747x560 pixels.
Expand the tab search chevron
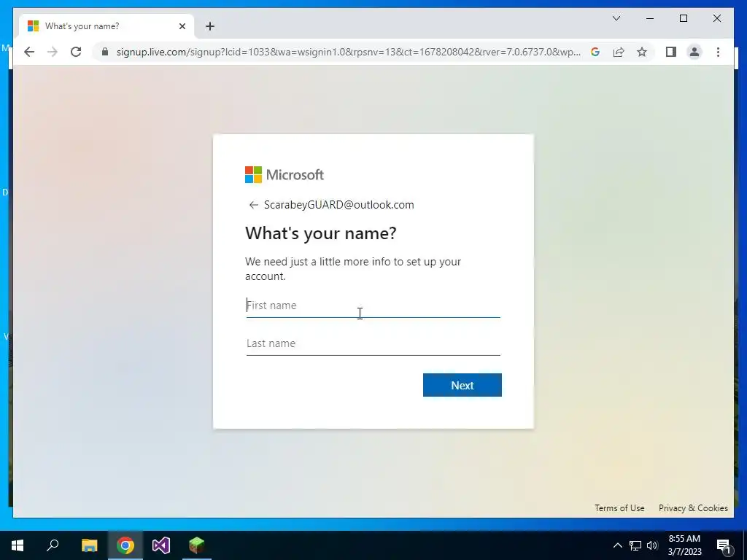click(616, 18)
